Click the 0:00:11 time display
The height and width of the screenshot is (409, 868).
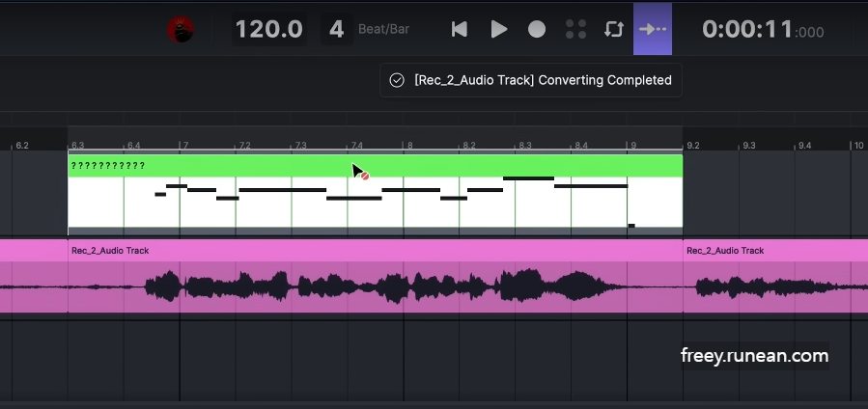[x=763, y=29]
